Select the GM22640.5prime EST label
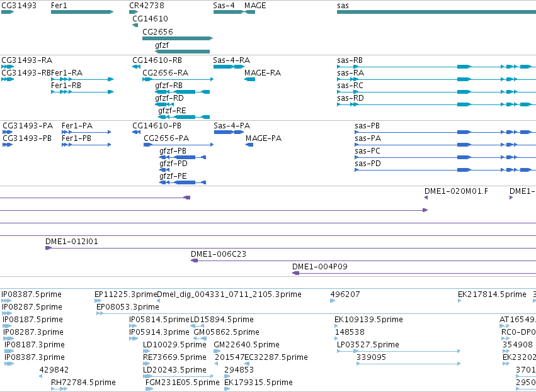The height and width of the screenshot is (392, 536). point(246,345)
